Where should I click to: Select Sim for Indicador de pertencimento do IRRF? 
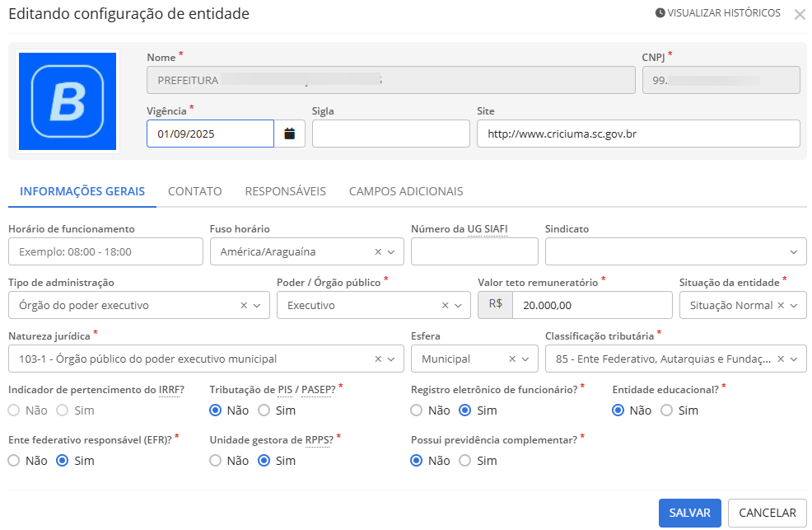[62, 410]
